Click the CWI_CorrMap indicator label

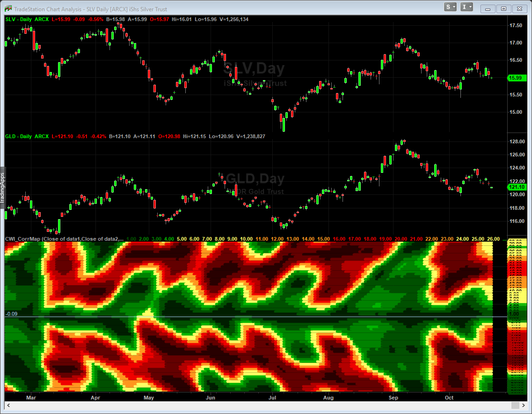click(23, 239)
